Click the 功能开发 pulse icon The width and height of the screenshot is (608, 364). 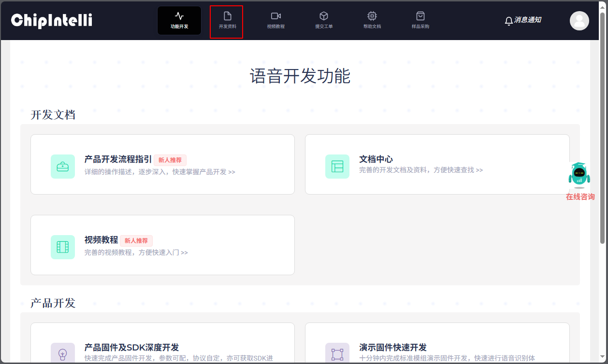179,16
